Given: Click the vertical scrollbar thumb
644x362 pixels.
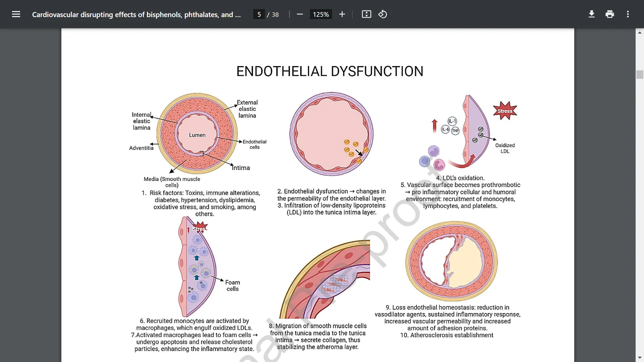Looking at the screenshot, I should tap(640, 74).
